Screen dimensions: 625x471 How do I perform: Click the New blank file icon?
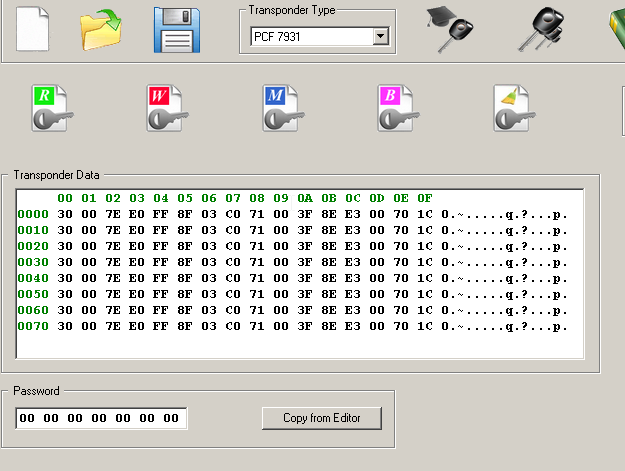pyautogui.click(x=33, y=29)
